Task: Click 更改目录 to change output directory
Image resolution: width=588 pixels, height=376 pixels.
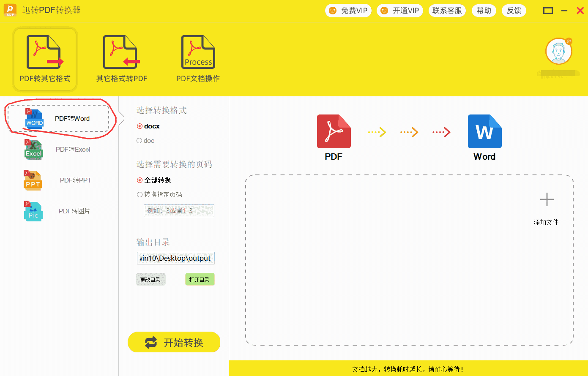Action: pos(150,279)
